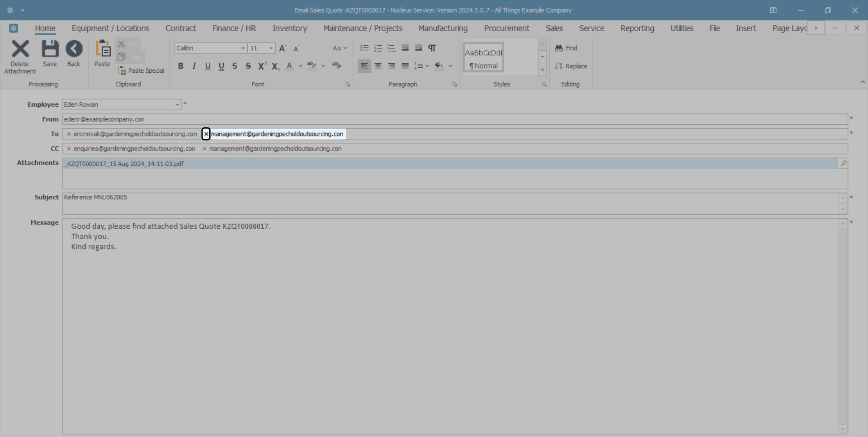Image resolution: width=868 pixels, height=437 pixels.
Task: Open Paragraph dialog launcher
Action: tap(454, 85)
